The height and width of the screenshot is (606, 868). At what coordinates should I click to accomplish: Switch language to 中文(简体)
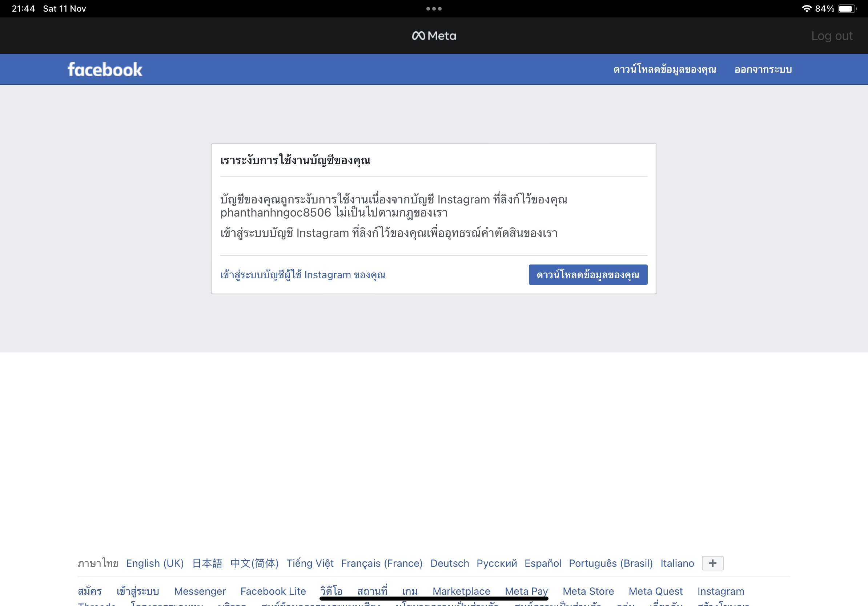coord(254,563)
